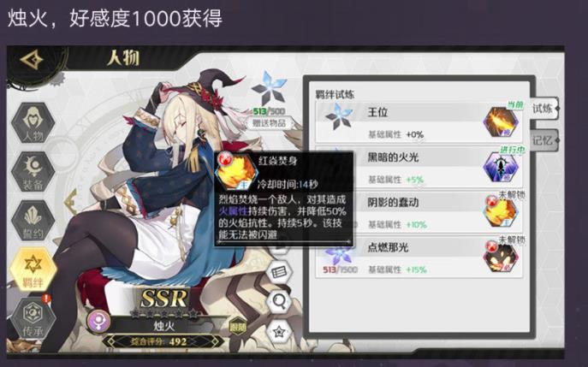Open the 人物 character sidebar icon
Viewport: 588px width, 367px height.
pyautogui.click(x=33, y=123)
